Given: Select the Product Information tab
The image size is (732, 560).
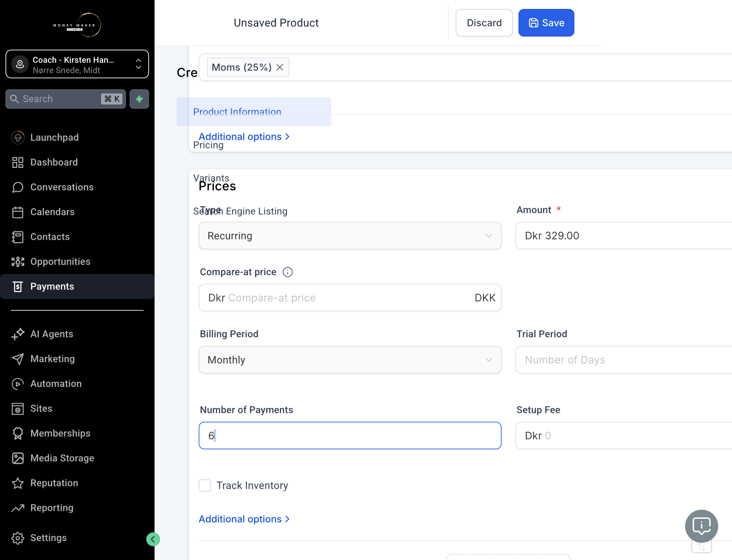Looking at the screenshot, I should pos(254,112).
